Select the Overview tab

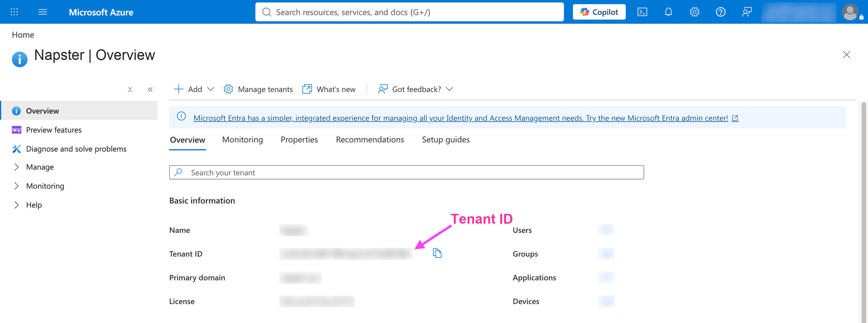point(187,140)
